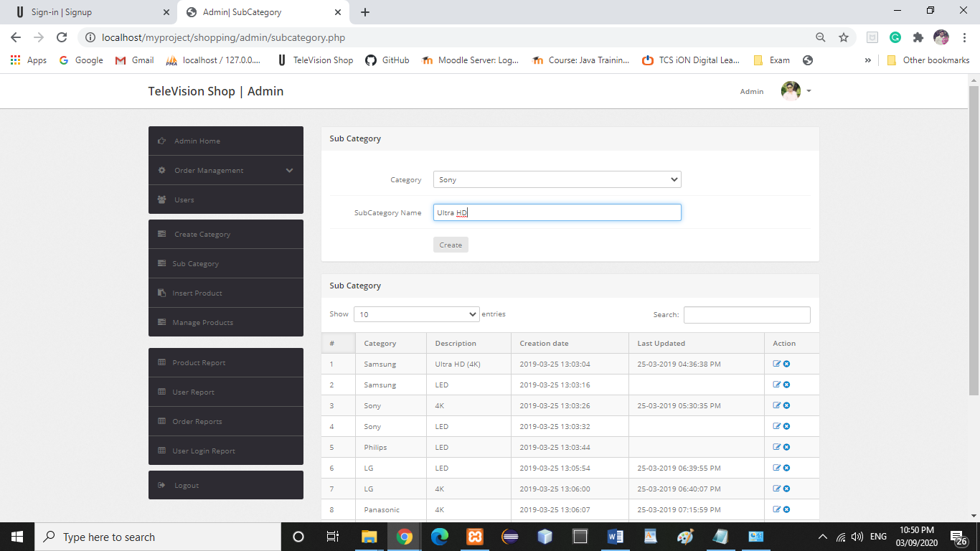This screenshot has width=980, height=551.
Task: Open File Explorer from the taskbar
Action: click(369, 537)
